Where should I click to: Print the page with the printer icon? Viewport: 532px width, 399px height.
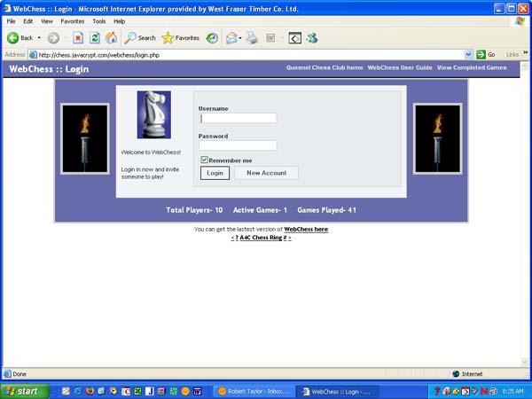pos(252,38)
